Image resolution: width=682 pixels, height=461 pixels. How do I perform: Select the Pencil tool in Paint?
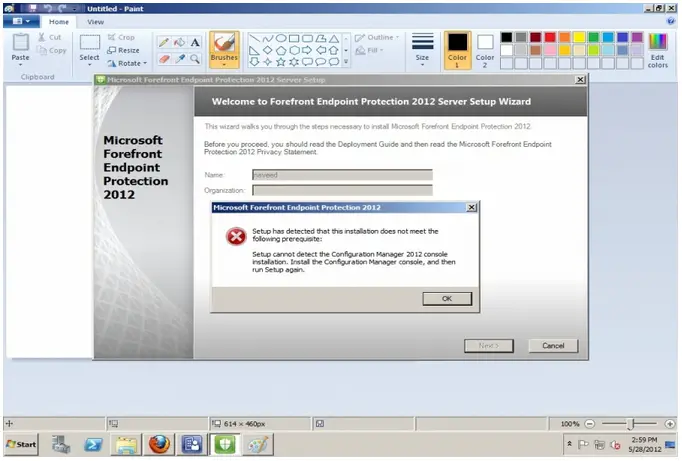[x=164, y=42]
